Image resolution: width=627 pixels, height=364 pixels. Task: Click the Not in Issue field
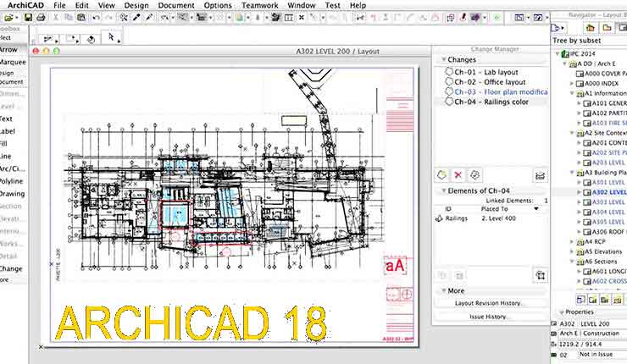[x=602, y=355]
